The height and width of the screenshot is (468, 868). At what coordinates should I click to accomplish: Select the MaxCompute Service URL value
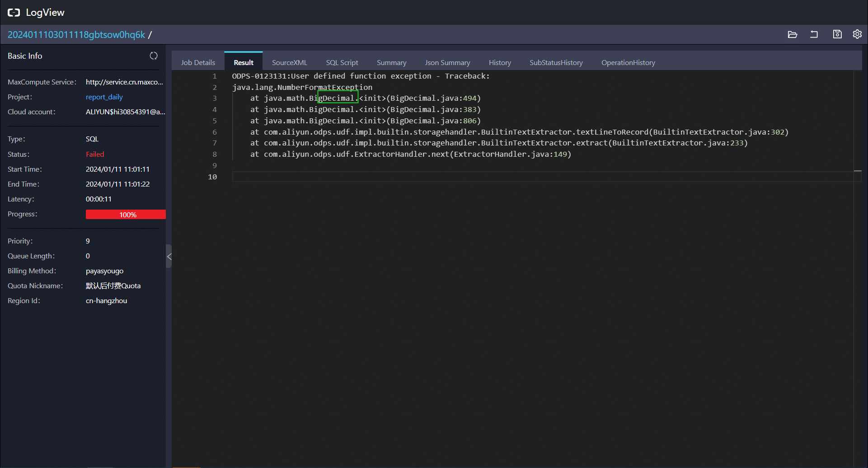[x=124, y=82]
